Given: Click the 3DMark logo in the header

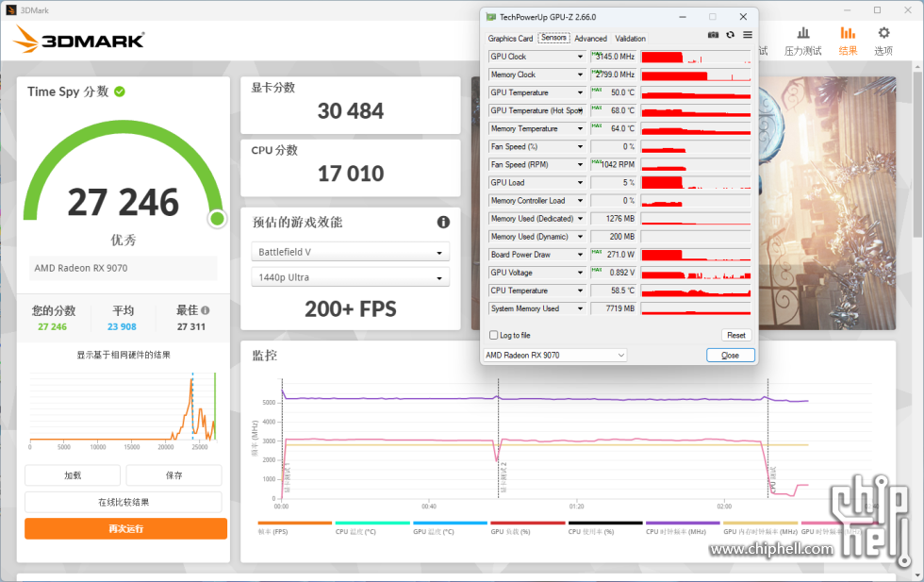Looking at the screenshot, I should [x=78, y=40].
